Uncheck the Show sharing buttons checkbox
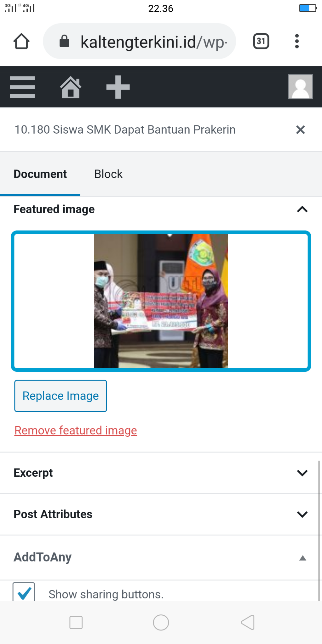This screenshot has height=644, width=322. pyautogui.click(x=24, y=592)
